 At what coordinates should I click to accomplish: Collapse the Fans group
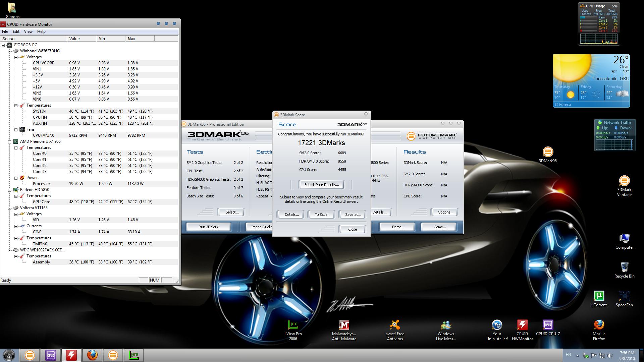16,129
